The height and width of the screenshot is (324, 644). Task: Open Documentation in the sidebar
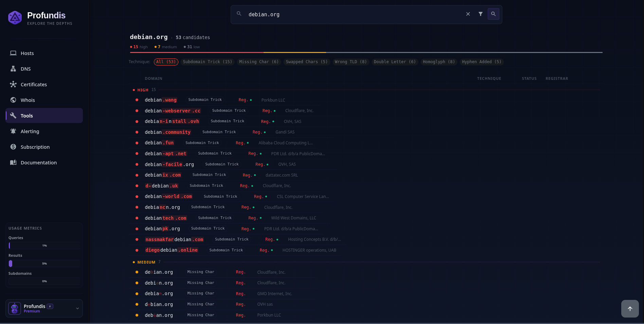click(x=44, y=162)
